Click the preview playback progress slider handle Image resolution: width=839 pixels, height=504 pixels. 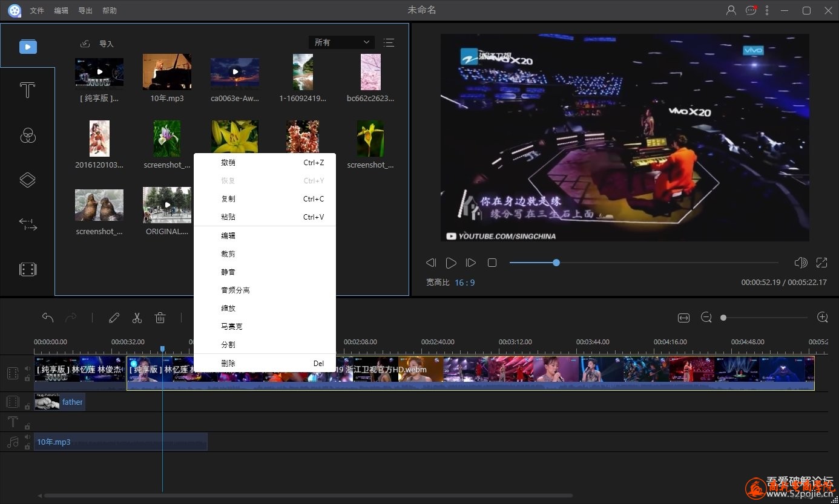[x=556, y=263]
